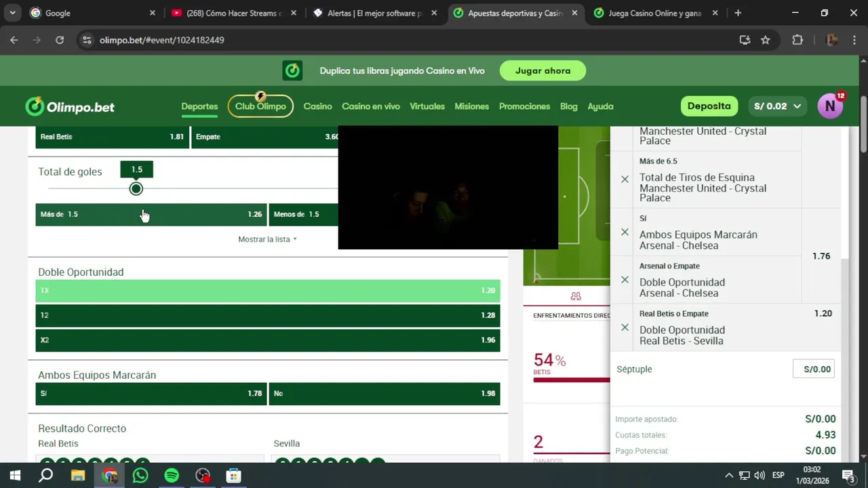Open the Blog link
Screen dimensions: 868x488
pyautogui.click(x=569, y=106)
